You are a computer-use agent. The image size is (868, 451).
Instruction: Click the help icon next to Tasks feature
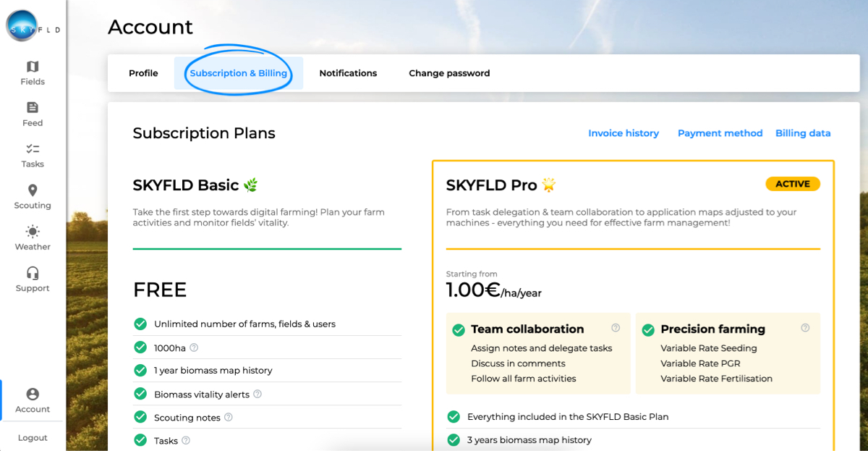pos(186,440)
